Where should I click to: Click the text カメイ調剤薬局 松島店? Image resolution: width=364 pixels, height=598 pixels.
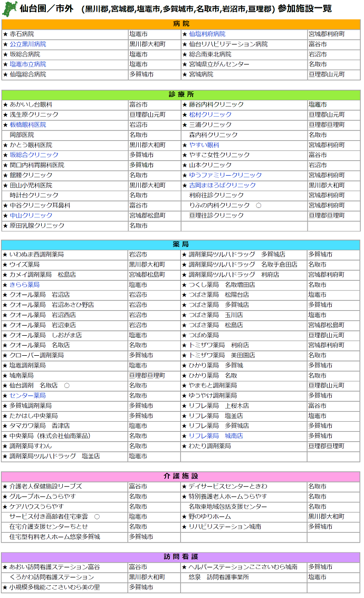tap(43, 274)
